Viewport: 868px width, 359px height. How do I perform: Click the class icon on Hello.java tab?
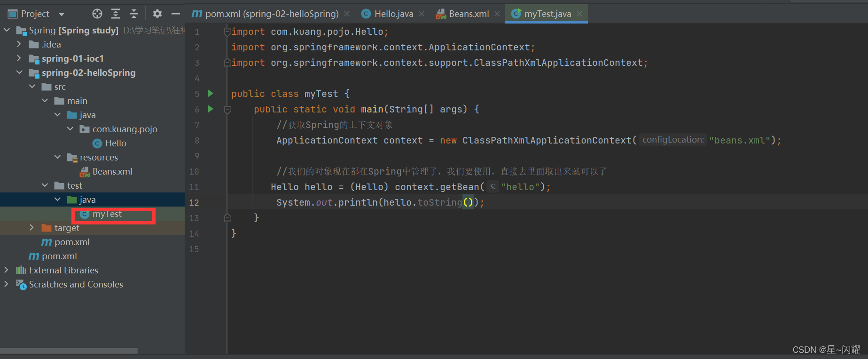coord(366,14)
